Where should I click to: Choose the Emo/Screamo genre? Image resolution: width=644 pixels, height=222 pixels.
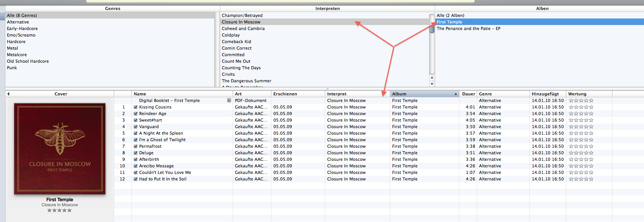[x=110, y=35]
